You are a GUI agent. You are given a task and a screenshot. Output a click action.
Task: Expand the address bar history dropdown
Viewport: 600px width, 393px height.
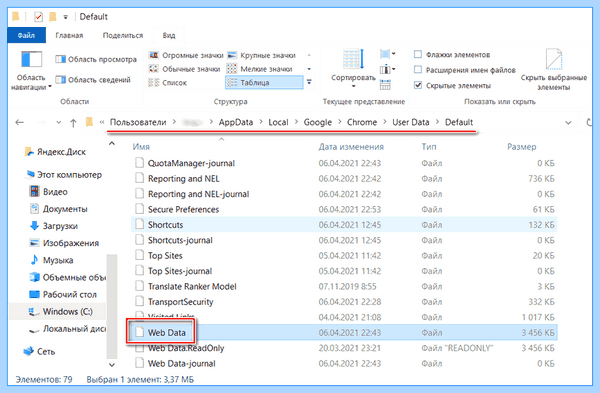(568, 123)
